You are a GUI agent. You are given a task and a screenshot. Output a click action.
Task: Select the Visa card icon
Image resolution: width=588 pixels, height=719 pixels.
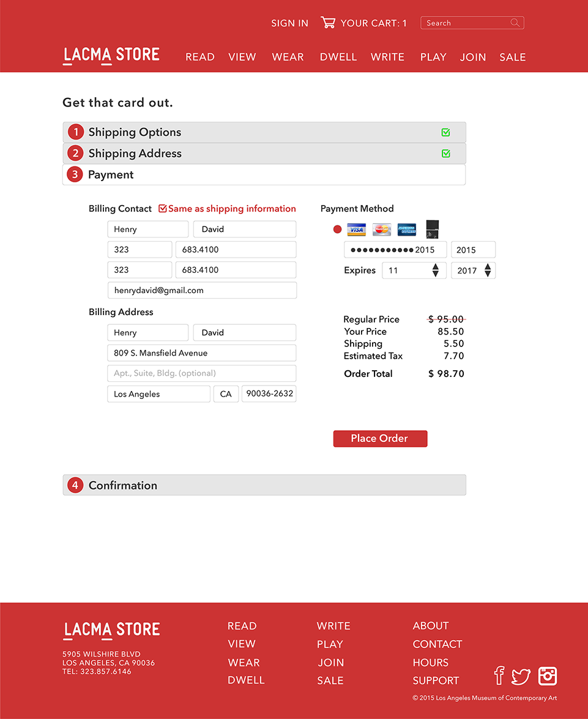click(x=356, y=229)
